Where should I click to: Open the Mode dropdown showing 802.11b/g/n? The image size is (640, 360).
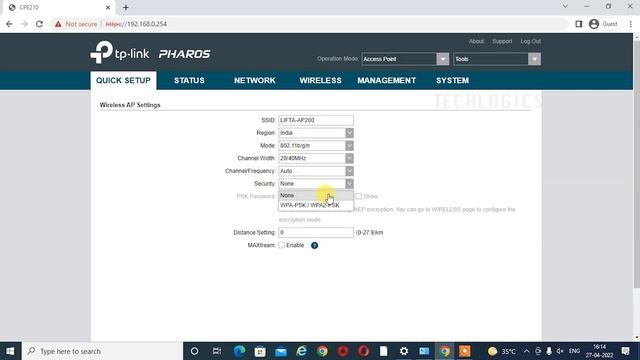pyautogui.click(x=316, y=146)
